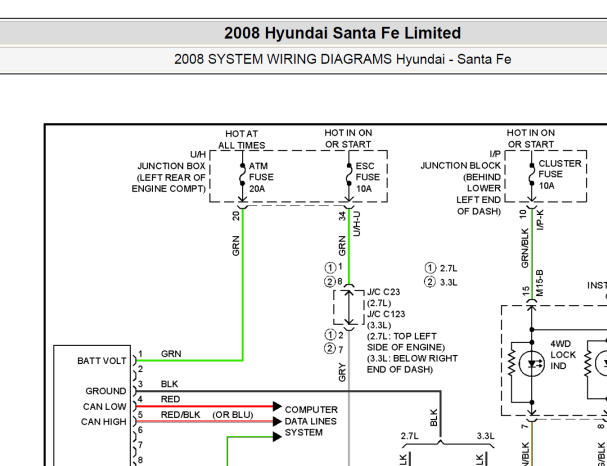This screenshot has height=466, width=607.
Task: Click the '(2.7L: TOP LEFT SIDE OF ENGINE)' location note
Action: (x=405, y=342)
